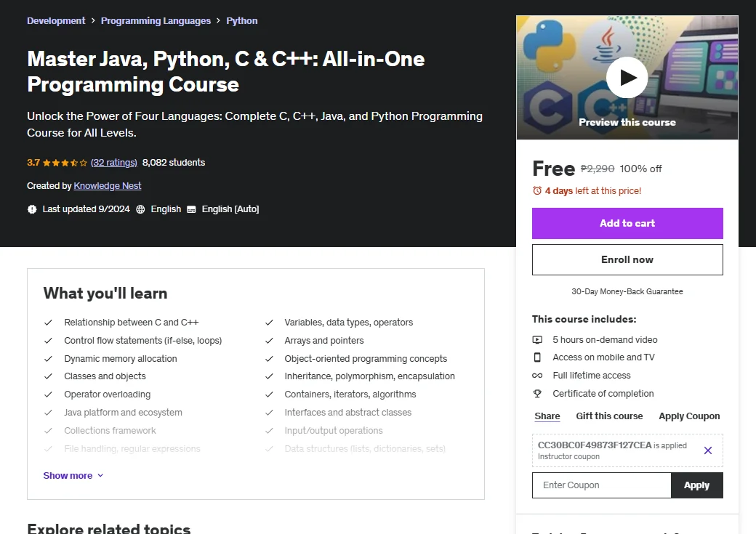Open the Share option
Screen dimensions: 756x534
point(547,416)
